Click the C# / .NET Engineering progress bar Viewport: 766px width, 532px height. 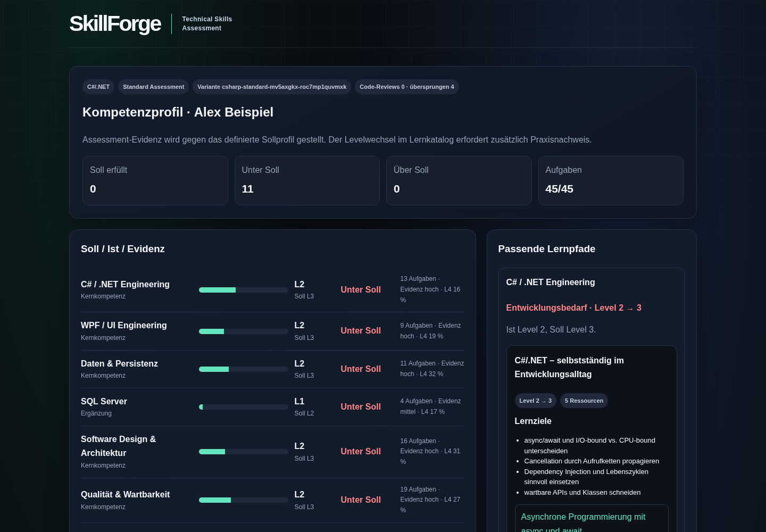(x=244, y=290)
